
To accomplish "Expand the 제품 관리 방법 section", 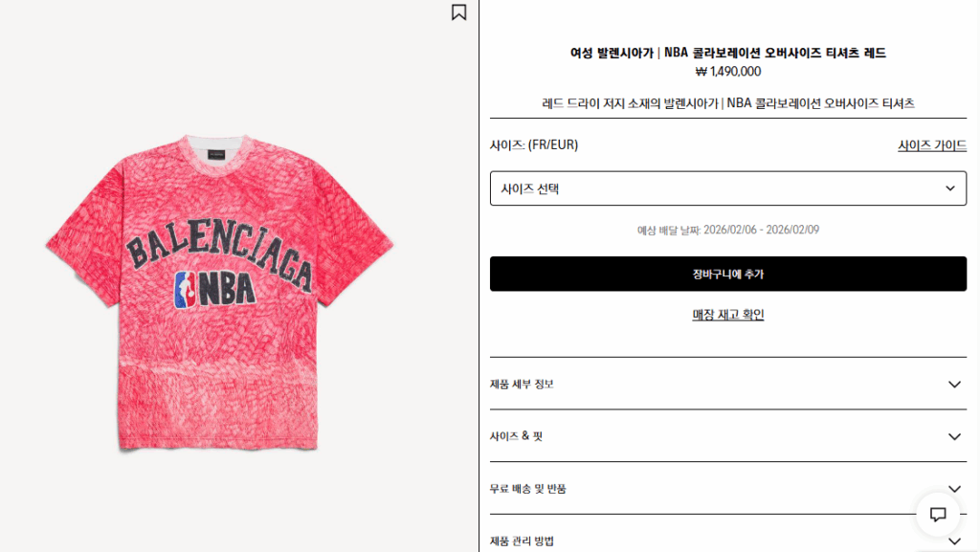I will (x=728, y=541).
